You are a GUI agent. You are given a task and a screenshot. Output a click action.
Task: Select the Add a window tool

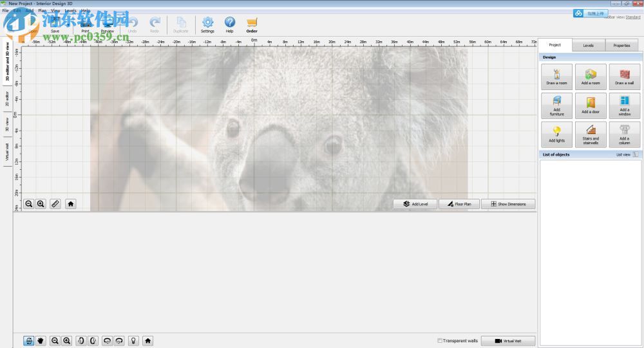click(624, 105)
